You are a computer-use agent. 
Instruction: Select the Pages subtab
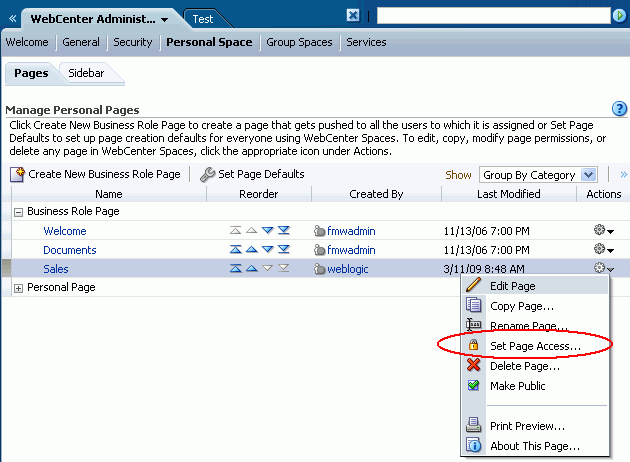(31, 73)
